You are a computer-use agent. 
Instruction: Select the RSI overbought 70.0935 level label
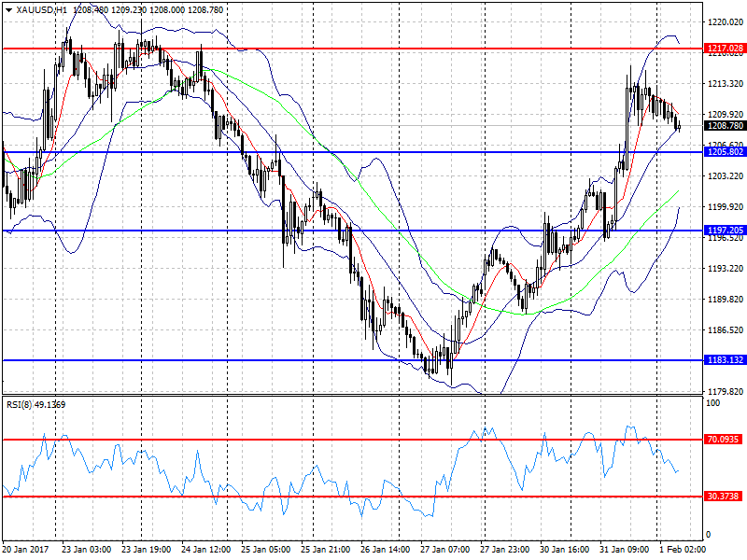722,439
